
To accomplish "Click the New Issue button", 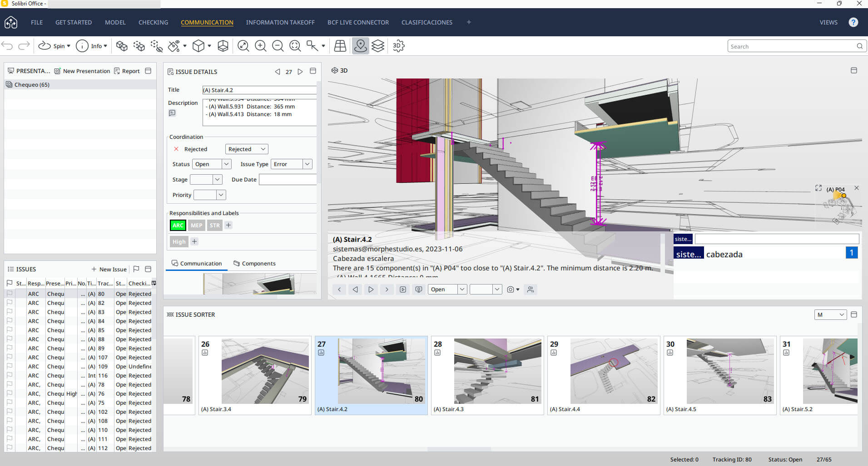I will 109,269.
